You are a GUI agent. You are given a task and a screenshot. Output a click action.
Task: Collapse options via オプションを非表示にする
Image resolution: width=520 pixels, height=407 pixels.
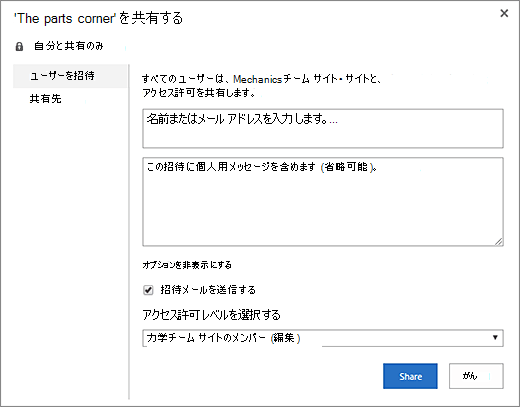[x=187, y=265]
